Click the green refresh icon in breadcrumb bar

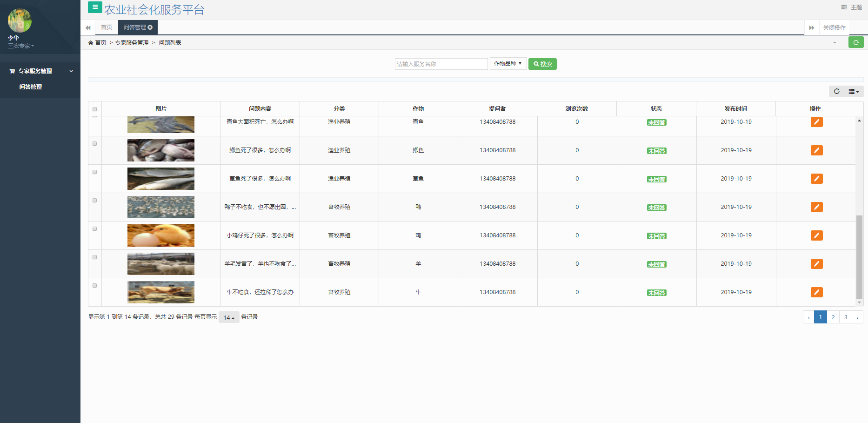click(x=856, y=42)
